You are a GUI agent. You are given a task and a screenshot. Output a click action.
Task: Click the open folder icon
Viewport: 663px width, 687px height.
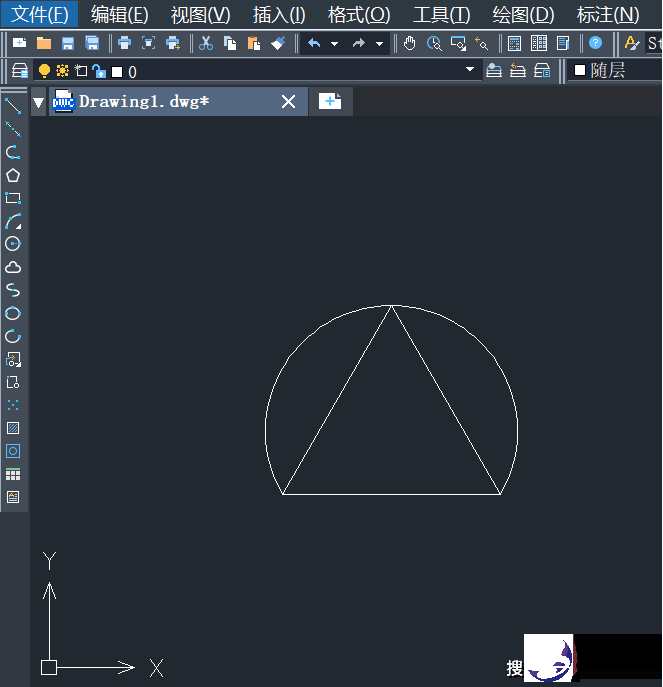pos(44,43)
